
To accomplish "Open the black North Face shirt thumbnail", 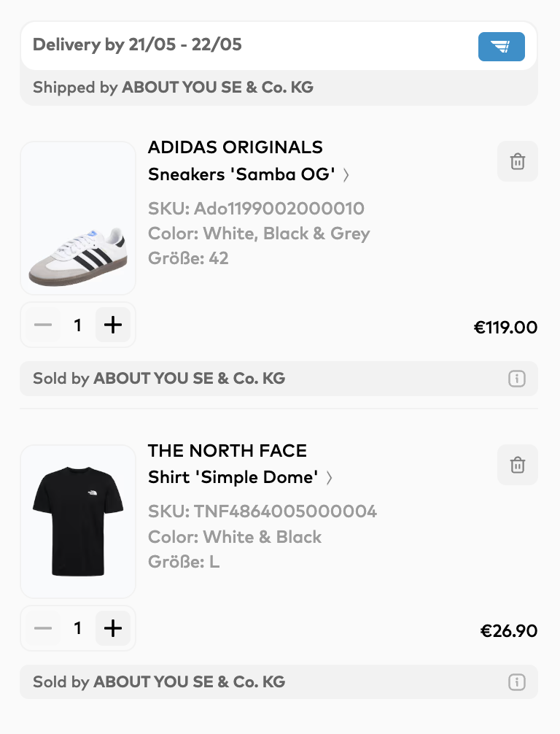I will pos(78,522).
